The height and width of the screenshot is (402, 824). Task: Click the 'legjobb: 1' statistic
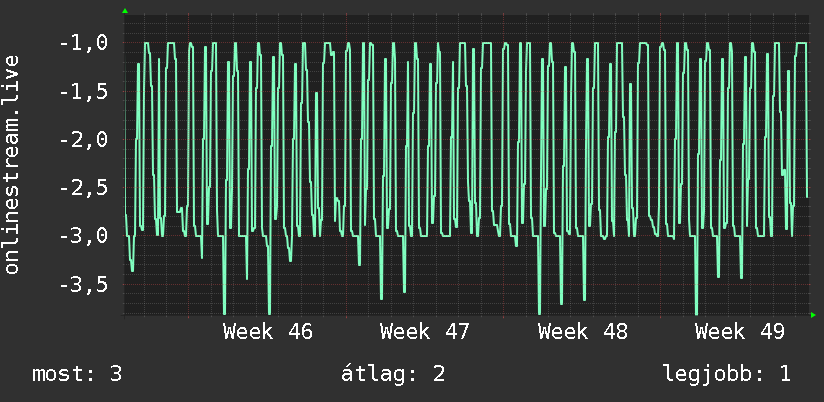(727, 374)
